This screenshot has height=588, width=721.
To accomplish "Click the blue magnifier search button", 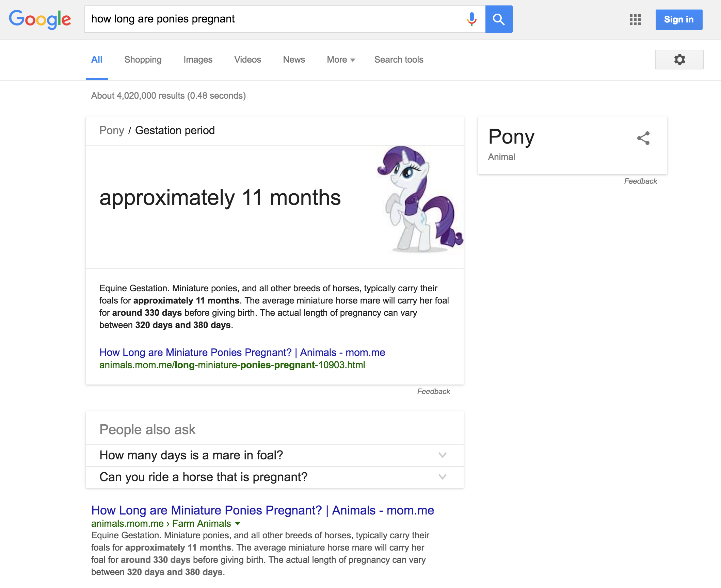I will [x=499, y=19].
